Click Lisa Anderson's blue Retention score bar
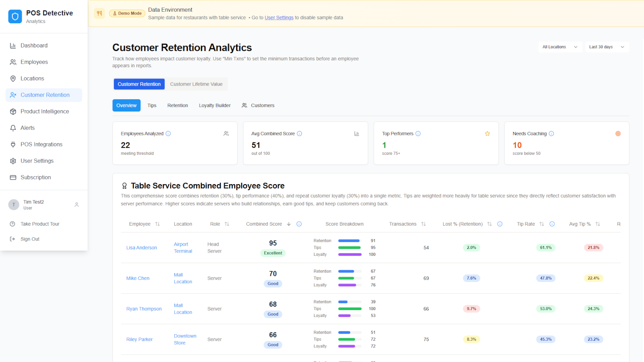 (349, 241)
